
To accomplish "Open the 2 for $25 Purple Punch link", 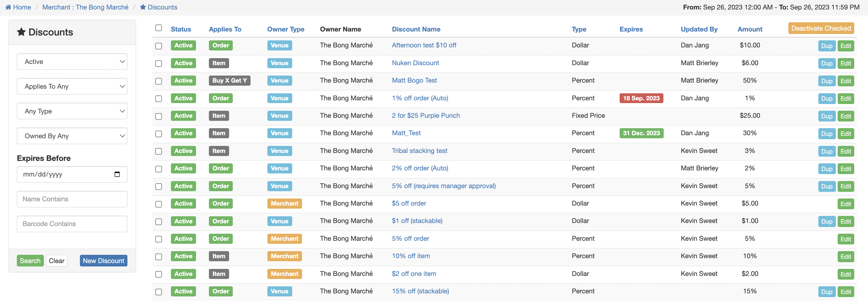I will coord(425,116).
